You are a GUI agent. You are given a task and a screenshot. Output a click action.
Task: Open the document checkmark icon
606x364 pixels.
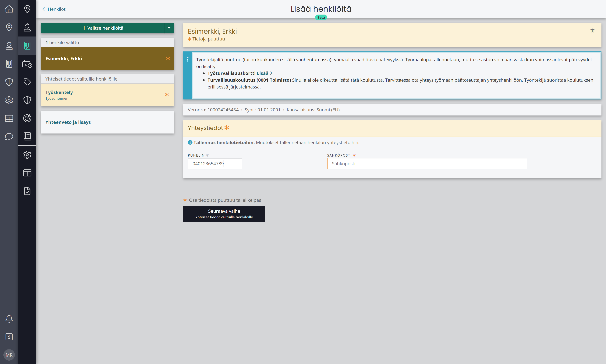[27, 191]
